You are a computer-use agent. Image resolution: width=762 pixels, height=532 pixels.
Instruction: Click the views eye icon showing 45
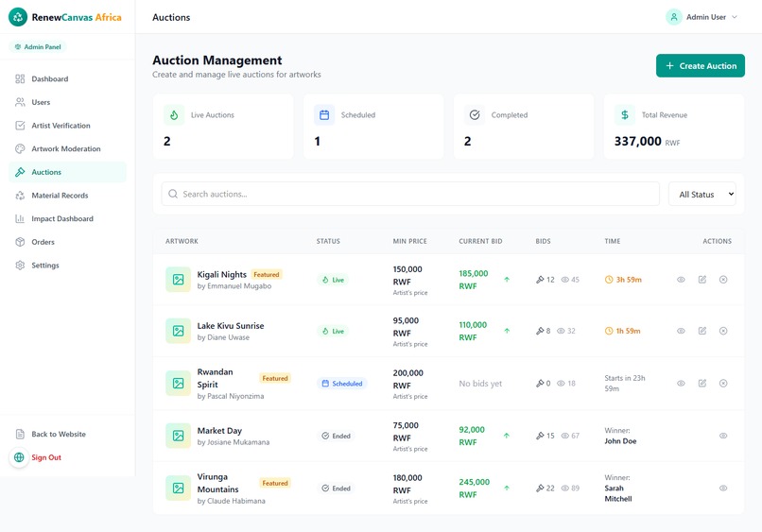[564, 280]
